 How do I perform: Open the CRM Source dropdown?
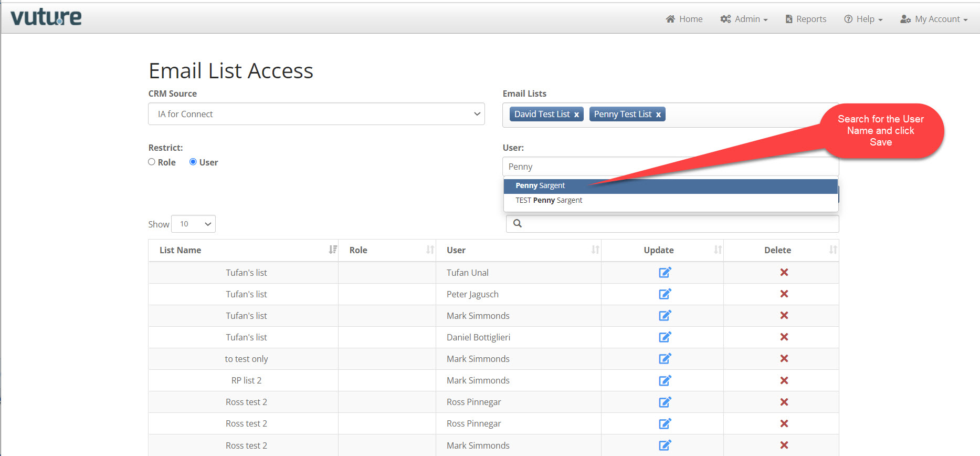point(317,114)
